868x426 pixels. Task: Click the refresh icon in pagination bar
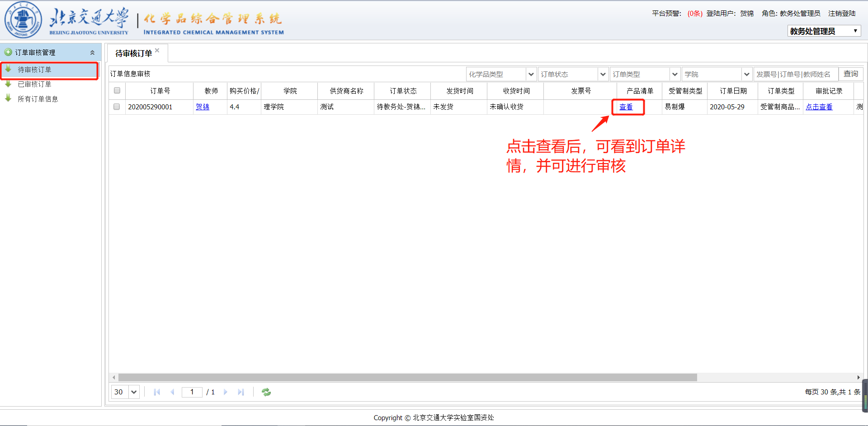tap(266, 392)
